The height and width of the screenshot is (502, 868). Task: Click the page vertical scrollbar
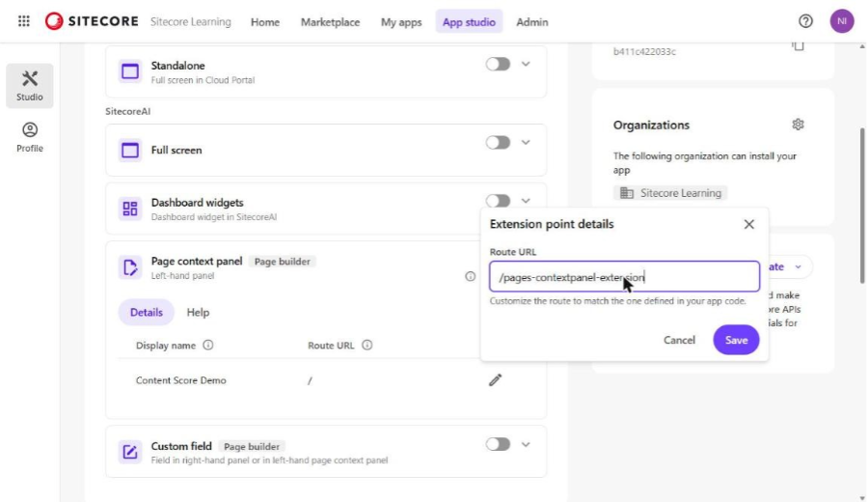click(862, 205)
